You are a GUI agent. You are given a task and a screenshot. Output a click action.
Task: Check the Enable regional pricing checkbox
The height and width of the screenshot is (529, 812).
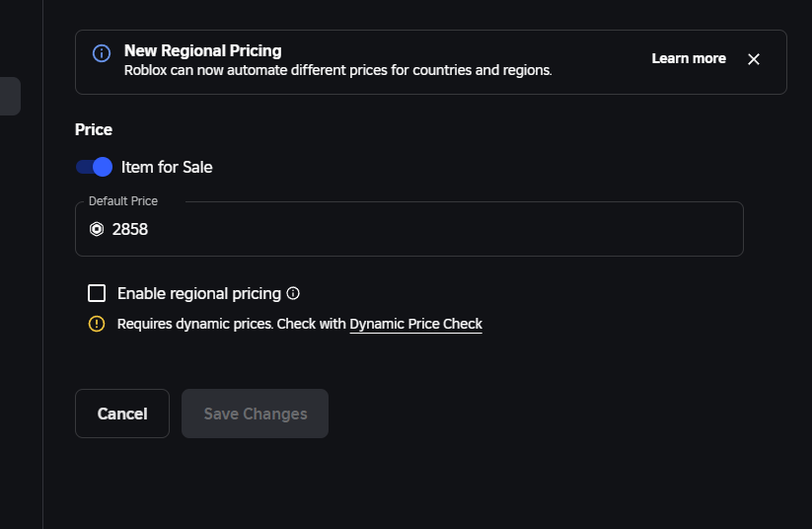[x=97, y=293]
